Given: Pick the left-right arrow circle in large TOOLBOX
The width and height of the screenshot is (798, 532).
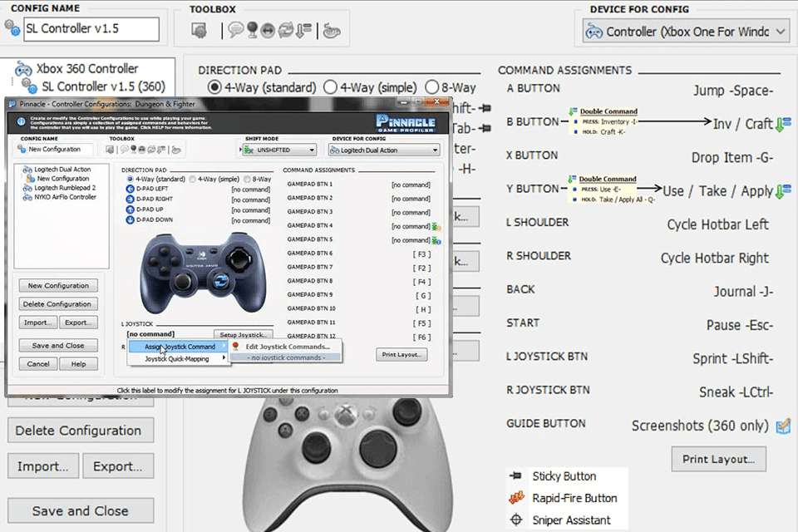Looking at the screenshot, I should [x=268, y=31].
